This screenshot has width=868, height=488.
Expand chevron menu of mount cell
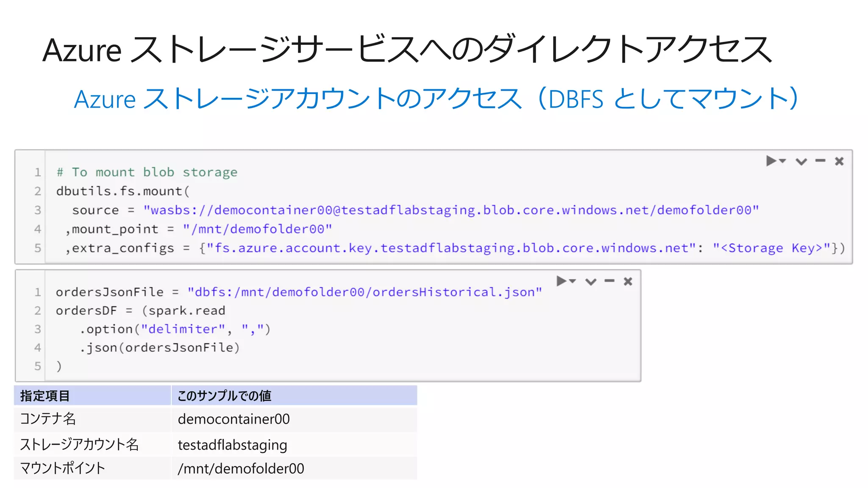801,161
